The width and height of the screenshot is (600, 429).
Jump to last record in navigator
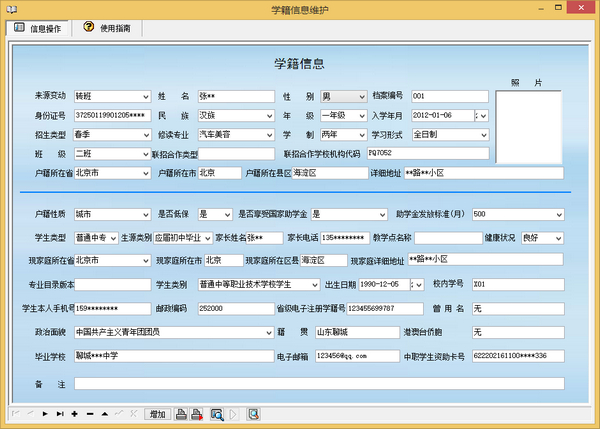(x=60, y=414)
